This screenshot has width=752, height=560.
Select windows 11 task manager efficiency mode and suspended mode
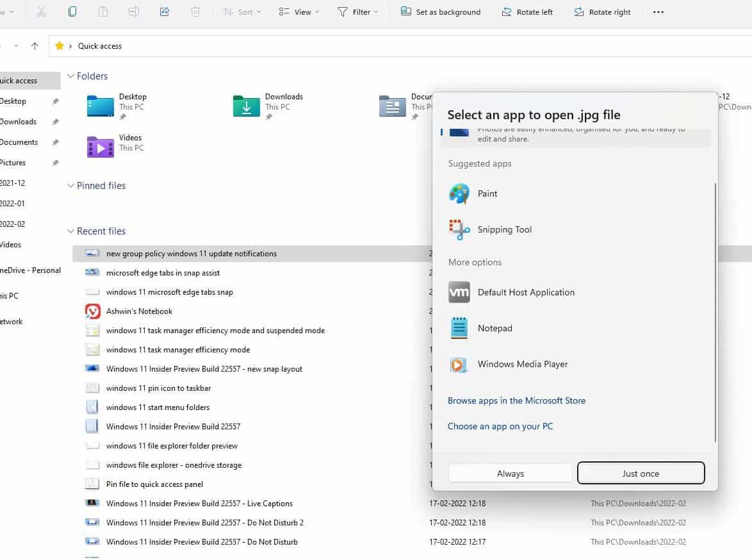(215, 331)
